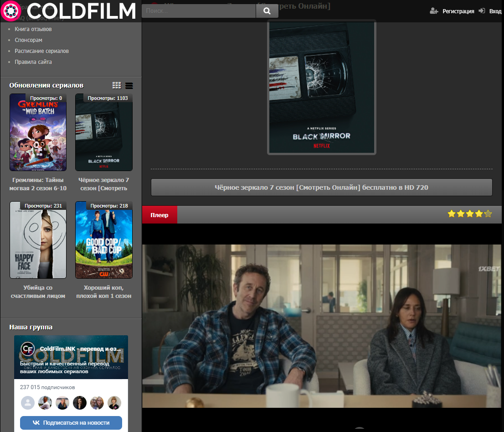Open the Good Cop Bad Cop poster
504x432 pixels.
coord(104,240)
